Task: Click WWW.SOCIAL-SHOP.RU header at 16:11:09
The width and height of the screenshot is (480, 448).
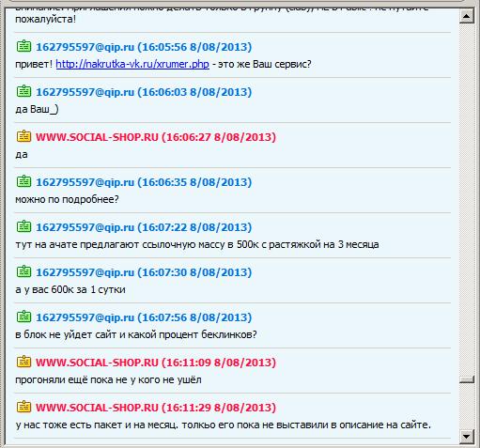Action: pyautogui.click(x=156, y=363)
